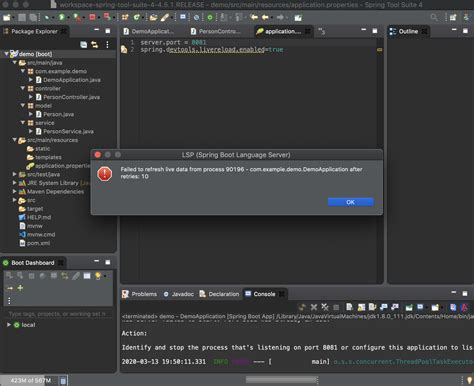Expand the local node in Boot Dashboard
This screenshot has height=386, width=474.
click(x=9, y=325)
